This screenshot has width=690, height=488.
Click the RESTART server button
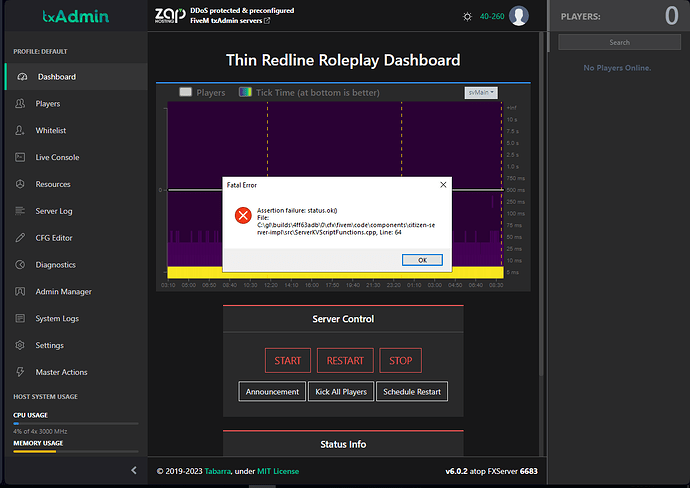click(x=344, y=360)
